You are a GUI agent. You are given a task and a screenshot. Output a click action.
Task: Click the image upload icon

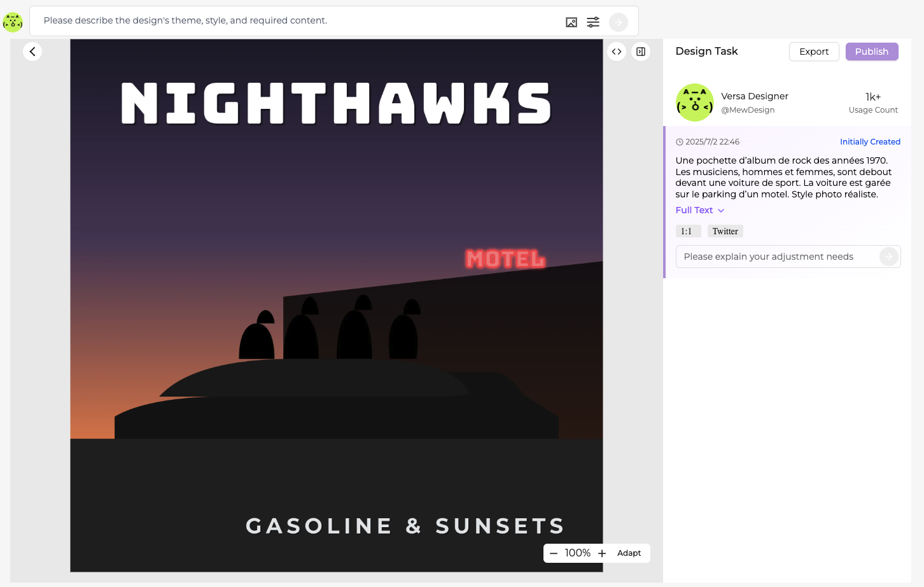[x=571, y=22]
